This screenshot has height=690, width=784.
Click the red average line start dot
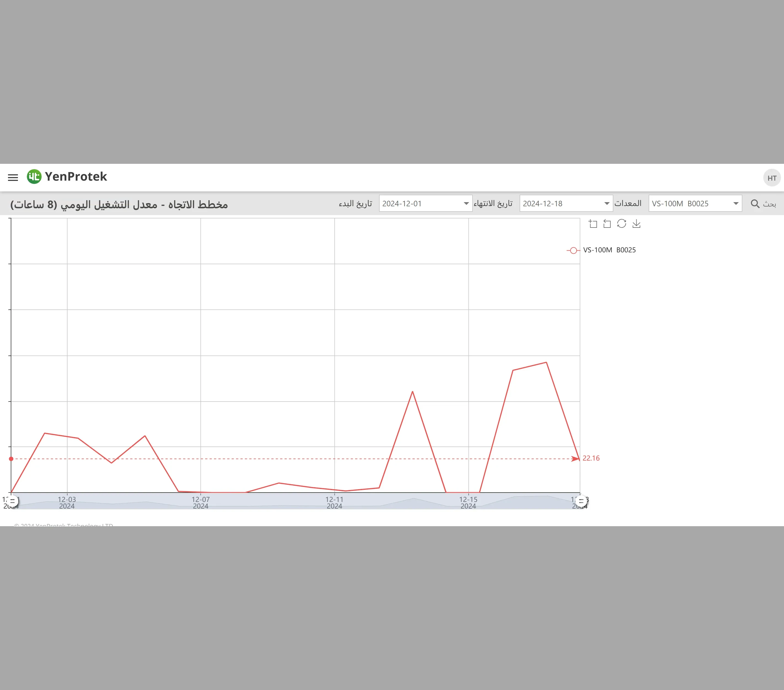[11, 459]
